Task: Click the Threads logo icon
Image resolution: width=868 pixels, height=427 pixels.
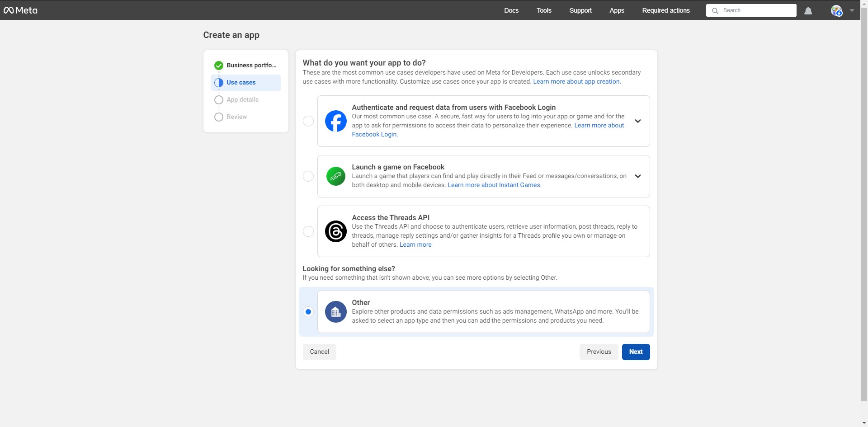Action: (x=335, y=231)
